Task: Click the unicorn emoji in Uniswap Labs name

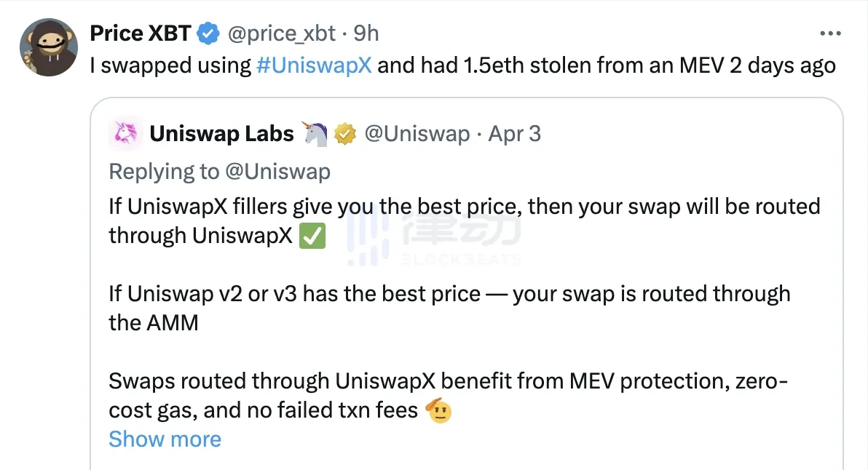Action: pos(315,132)
